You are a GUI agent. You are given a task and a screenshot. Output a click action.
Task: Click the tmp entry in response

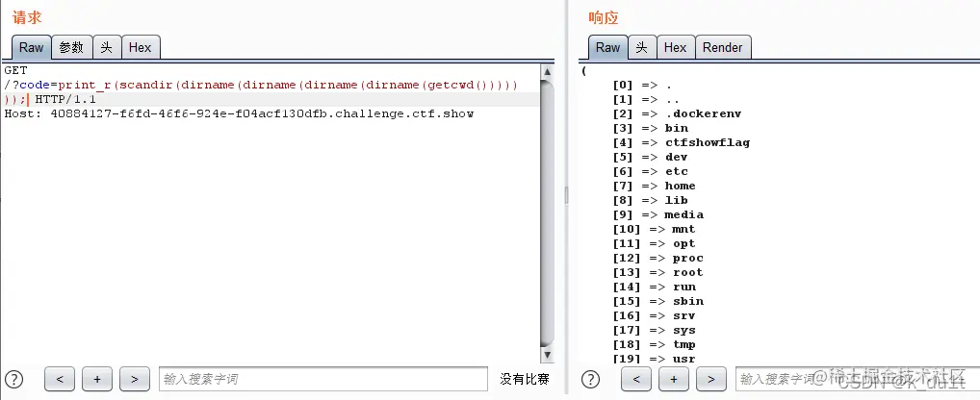(684, 344)
